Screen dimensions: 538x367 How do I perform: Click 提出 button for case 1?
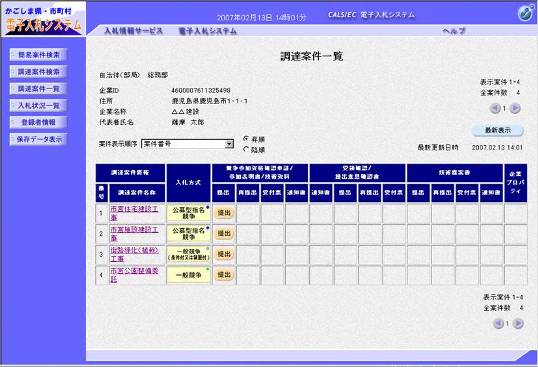pyautogui.click(x=224, y=213)
